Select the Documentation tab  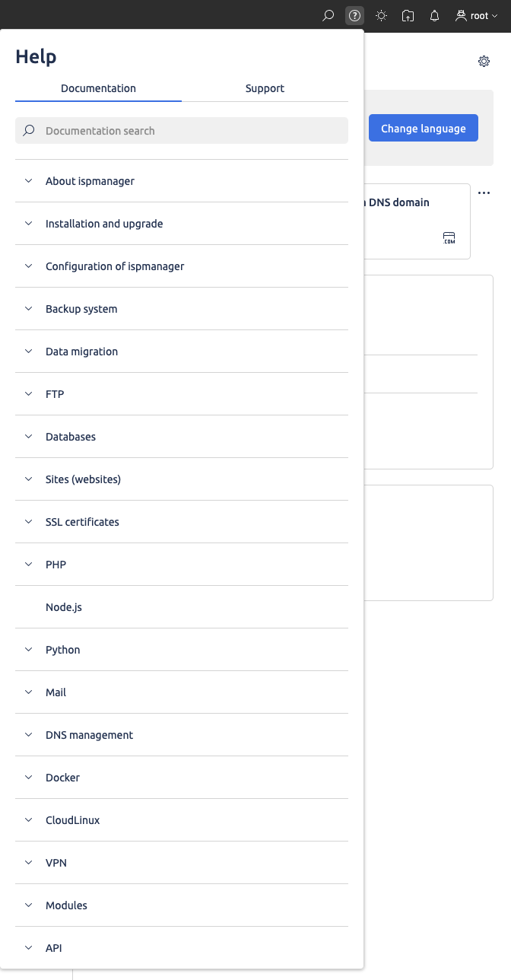(x=98, y=88)
